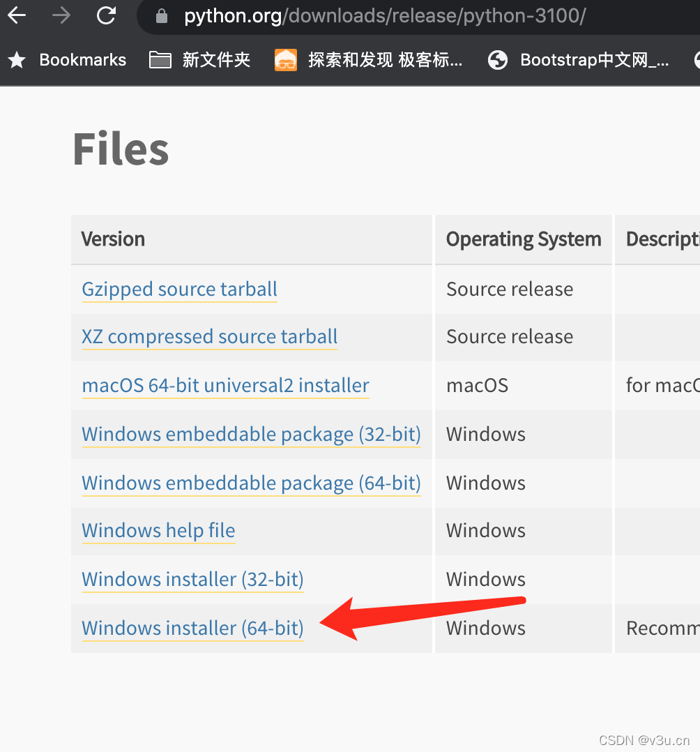Download the Gzipped source tarball
Viewport: 700px width, 752px height.
[x=179, y=289]
